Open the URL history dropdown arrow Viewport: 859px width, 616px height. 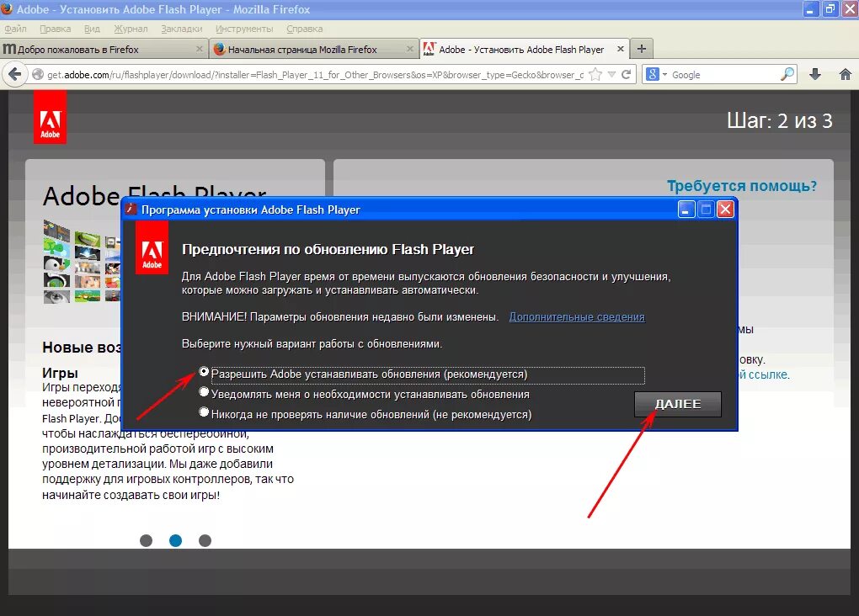612,74
